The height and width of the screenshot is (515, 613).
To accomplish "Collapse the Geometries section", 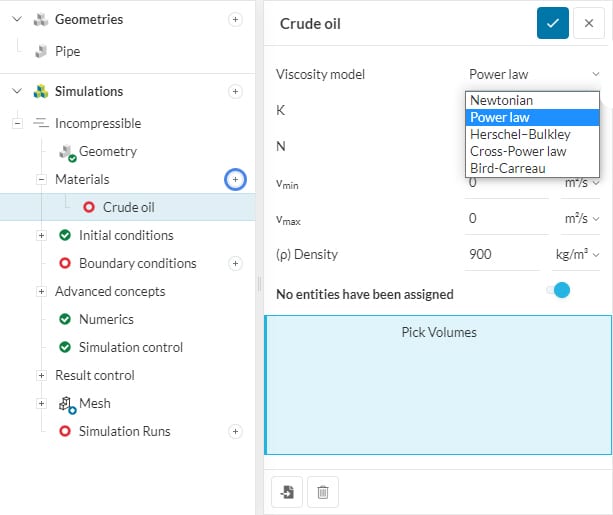I will click(x=16, y=19).
